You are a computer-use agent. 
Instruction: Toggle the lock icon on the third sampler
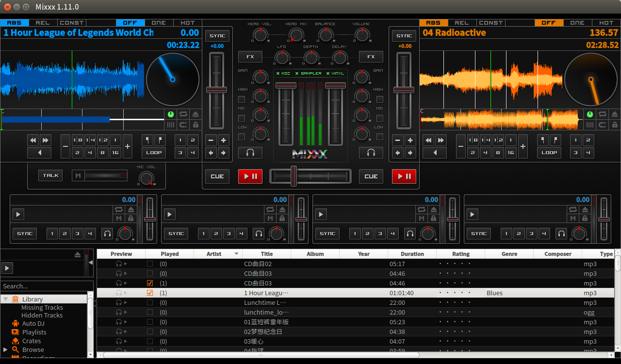click(x=434, y=219)
